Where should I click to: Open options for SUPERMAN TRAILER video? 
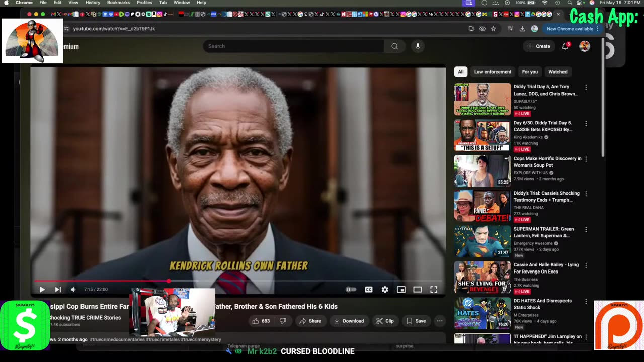coord(586,229)
